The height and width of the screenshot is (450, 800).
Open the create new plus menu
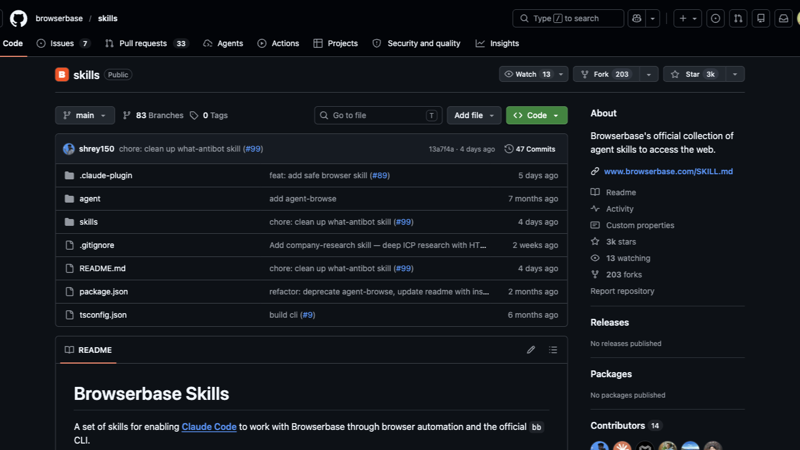687,18
